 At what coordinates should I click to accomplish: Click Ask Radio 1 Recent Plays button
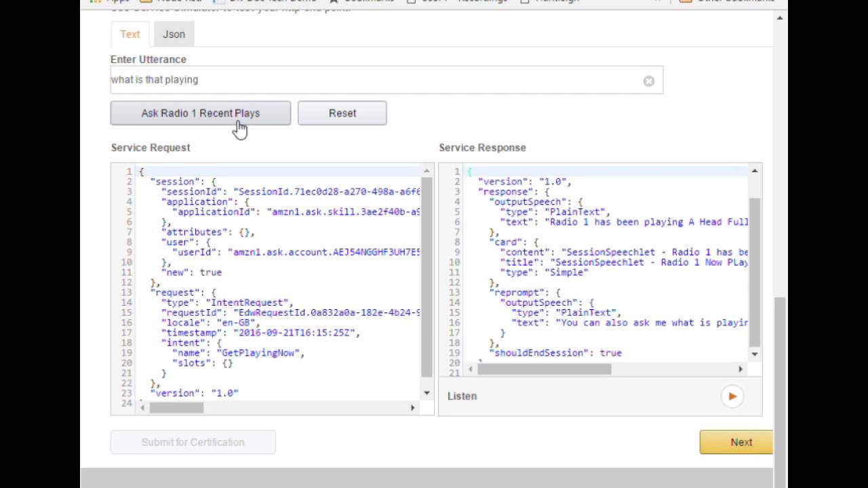click(200, 113)
